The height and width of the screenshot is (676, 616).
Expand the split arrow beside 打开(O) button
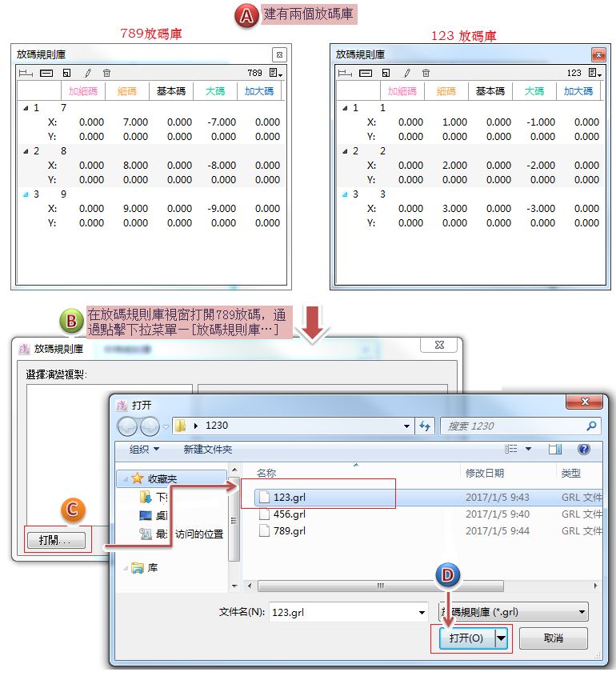coord(502,638)
